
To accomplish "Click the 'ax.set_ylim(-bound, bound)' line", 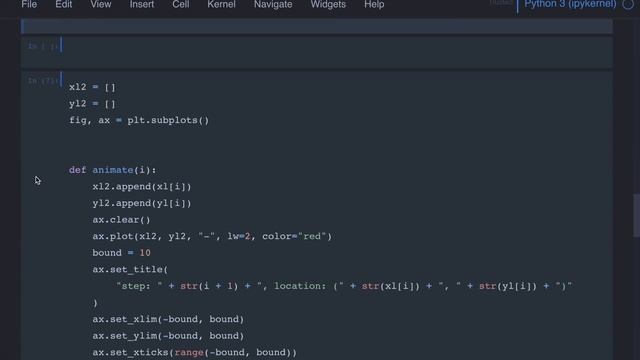I will pos(168,336).
